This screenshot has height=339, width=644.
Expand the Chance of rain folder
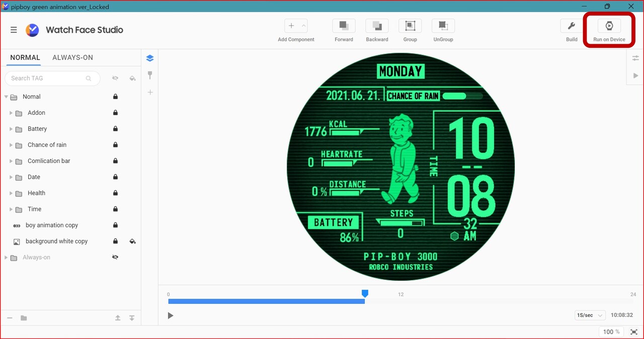(11, 145)
